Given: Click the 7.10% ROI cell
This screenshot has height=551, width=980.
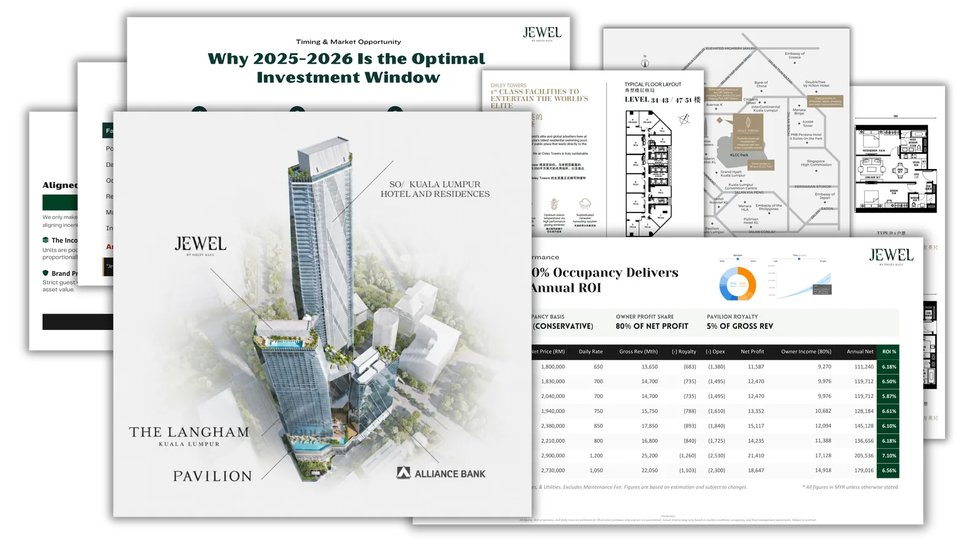Looking at the screenshot, I should [x=888, y=455].
